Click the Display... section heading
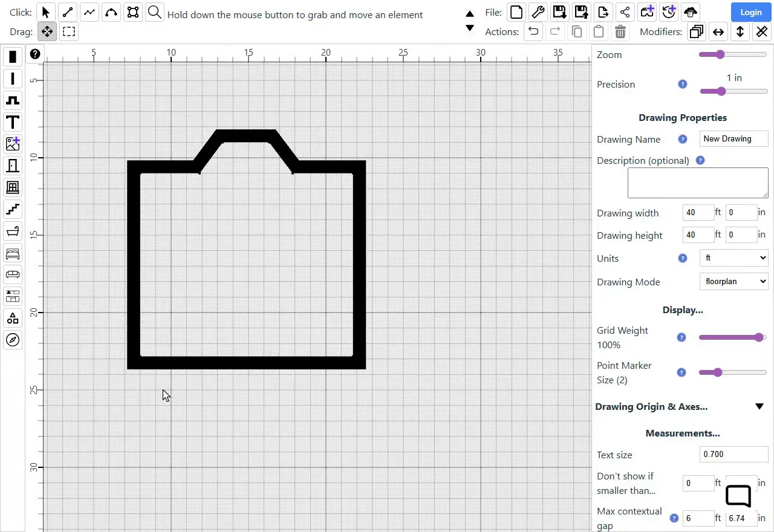Viewport: 774px width, 532px height. 683,310
